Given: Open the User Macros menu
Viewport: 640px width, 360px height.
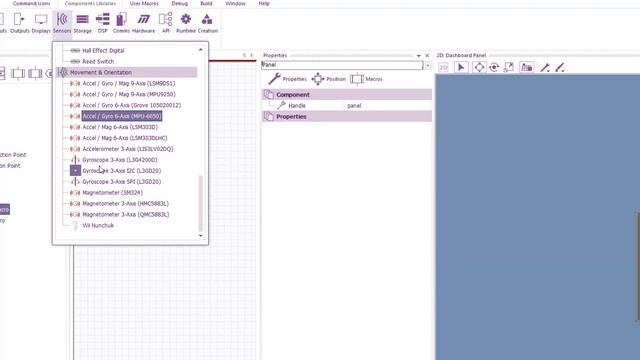Looking at the screenshot, I should click(144, 3).
